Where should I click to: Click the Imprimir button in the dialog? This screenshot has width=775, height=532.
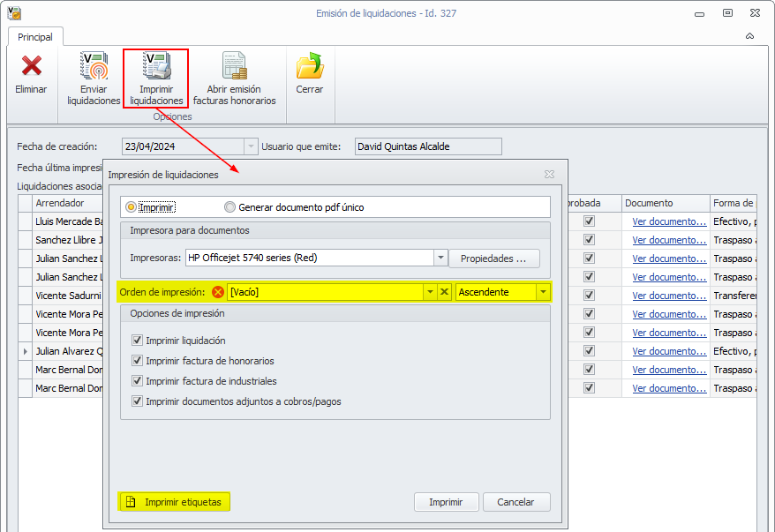(x=446, y=502)
